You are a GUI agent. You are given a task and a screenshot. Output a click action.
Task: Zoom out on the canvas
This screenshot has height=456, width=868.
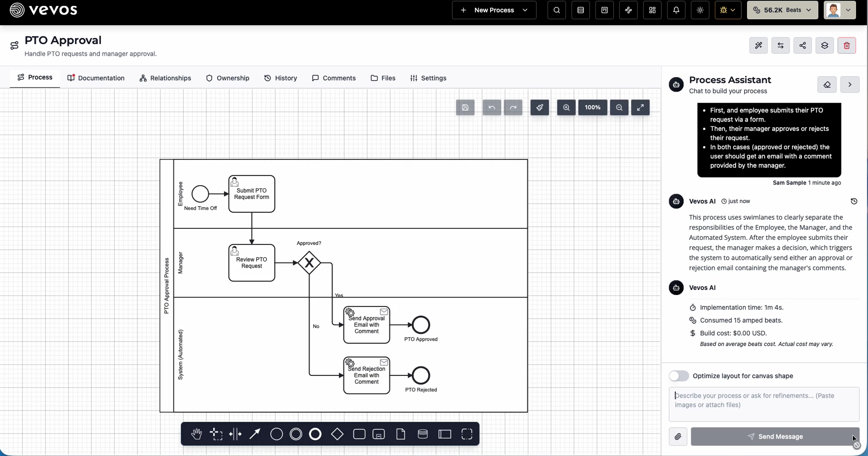click(619, 108)
